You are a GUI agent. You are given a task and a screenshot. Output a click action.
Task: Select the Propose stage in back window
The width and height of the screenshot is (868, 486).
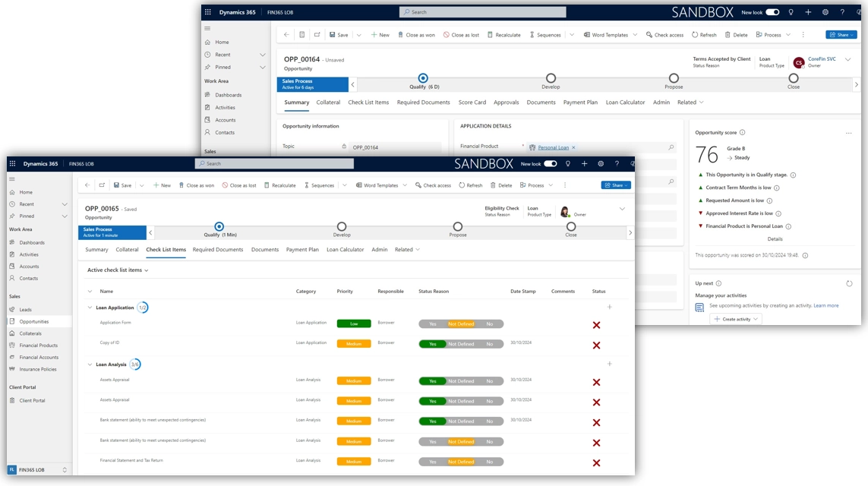[x=673, y=78]
